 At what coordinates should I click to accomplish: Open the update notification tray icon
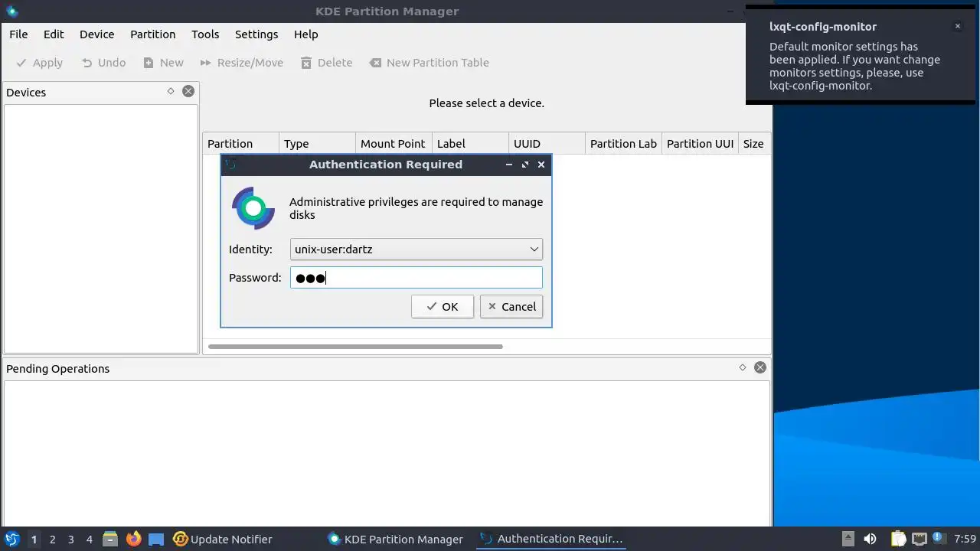click(939, 540)
